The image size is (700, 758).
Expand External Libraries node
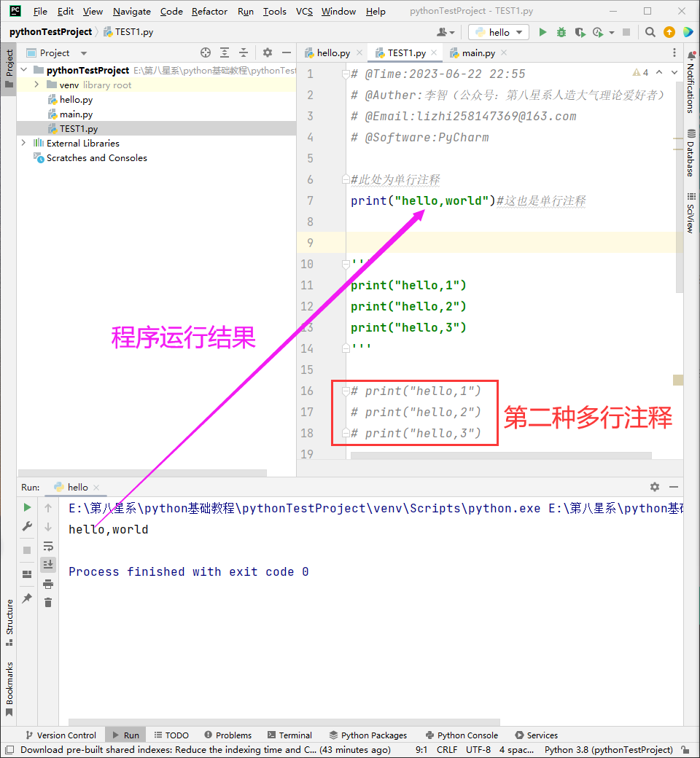coord(24,143)
